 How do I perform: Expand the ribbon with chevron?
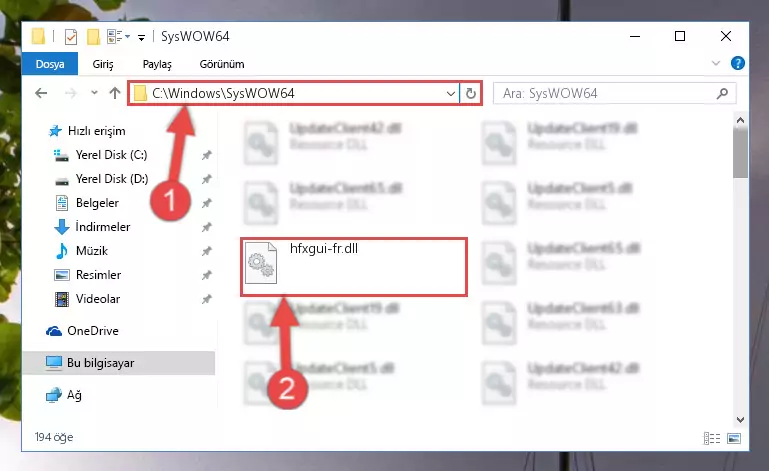tap(716, 63)
